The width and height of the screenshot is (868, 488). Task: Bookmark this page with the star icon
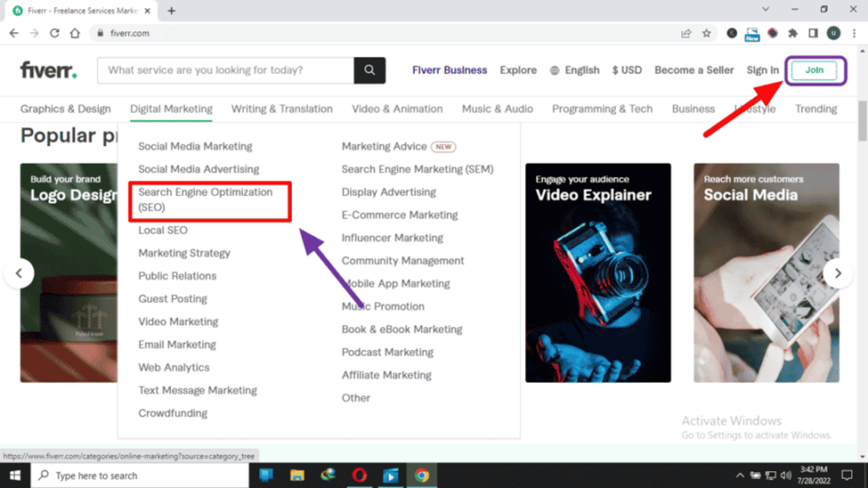(707, 33)
